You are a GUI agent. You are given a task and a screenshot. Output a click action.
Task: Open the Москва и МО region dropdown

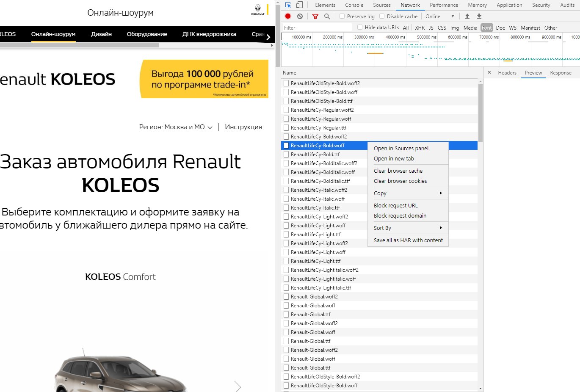coord(188,127)
